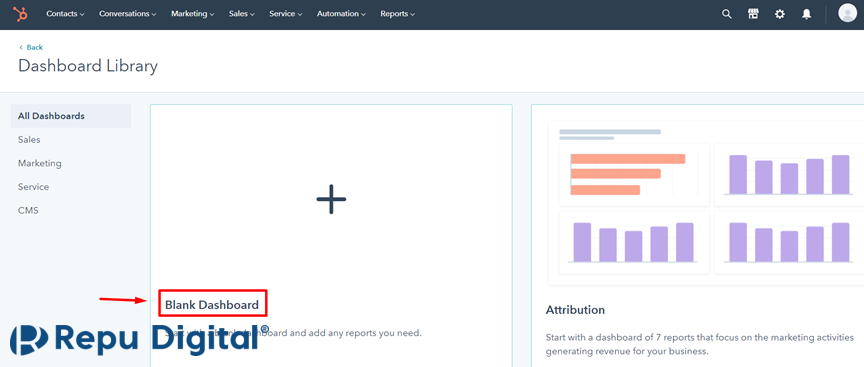
Task: Expand the Sales top navigation menu
Action: click(242, 14)
